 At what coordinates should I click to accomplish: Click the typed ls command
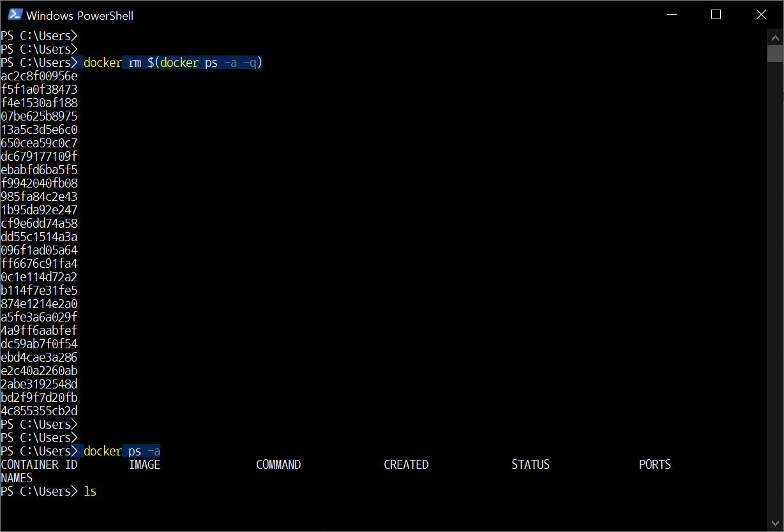(x=90, y=491)
